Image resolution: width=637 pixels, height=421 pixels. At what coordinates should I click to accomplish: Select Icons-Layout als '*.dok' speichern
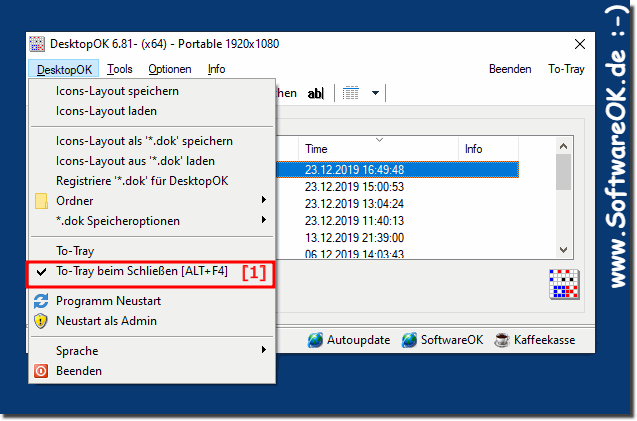click(x=144, y=141)
